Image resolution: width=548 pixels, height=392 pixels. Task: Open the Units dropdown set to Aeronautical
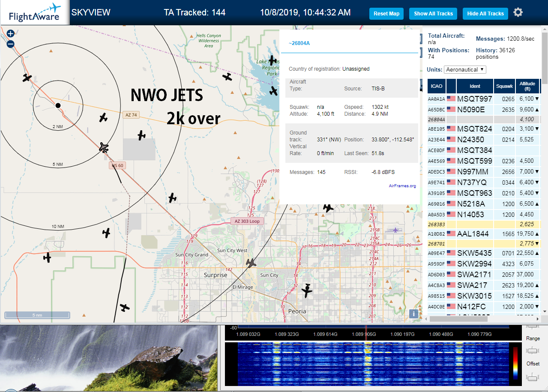click(465, 69)
